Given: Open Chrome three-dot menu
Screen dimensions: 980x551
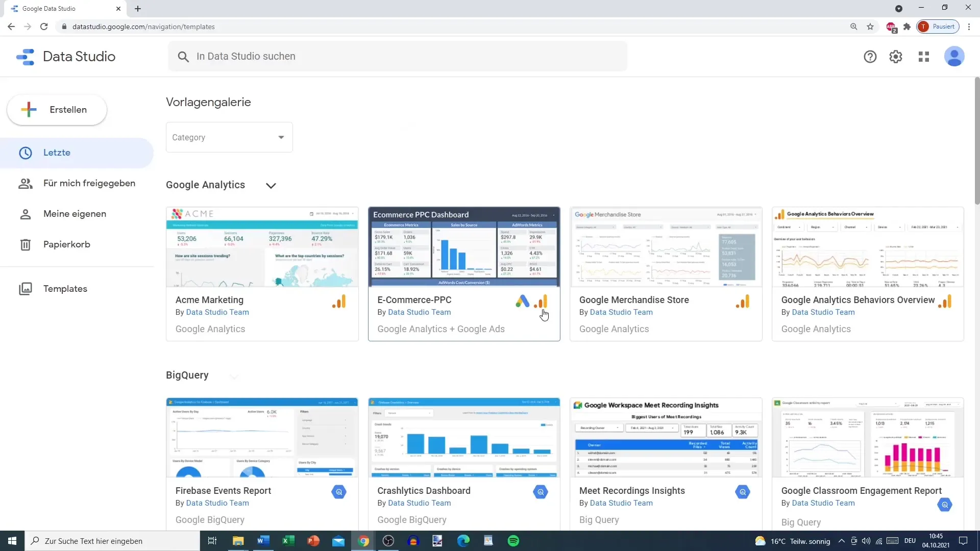Looking at the screenshot, I should [969, 27].
